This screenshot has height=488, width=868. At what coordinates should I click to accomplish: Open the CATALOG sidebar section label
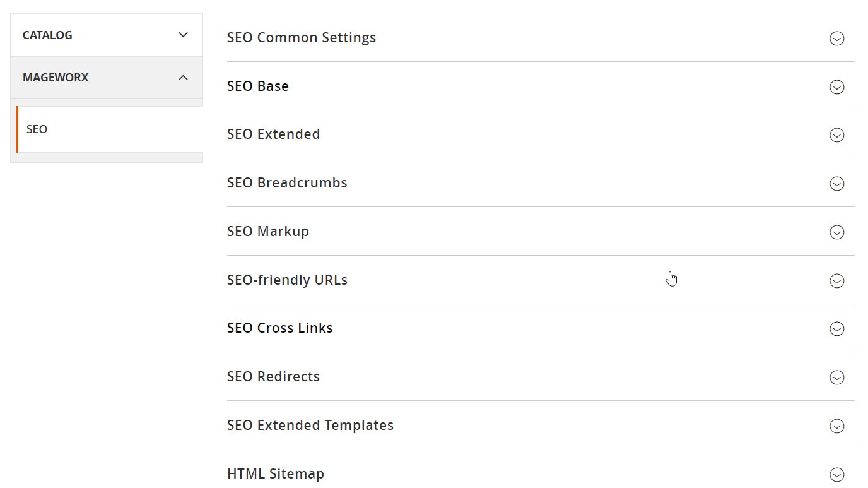(47, 35)
